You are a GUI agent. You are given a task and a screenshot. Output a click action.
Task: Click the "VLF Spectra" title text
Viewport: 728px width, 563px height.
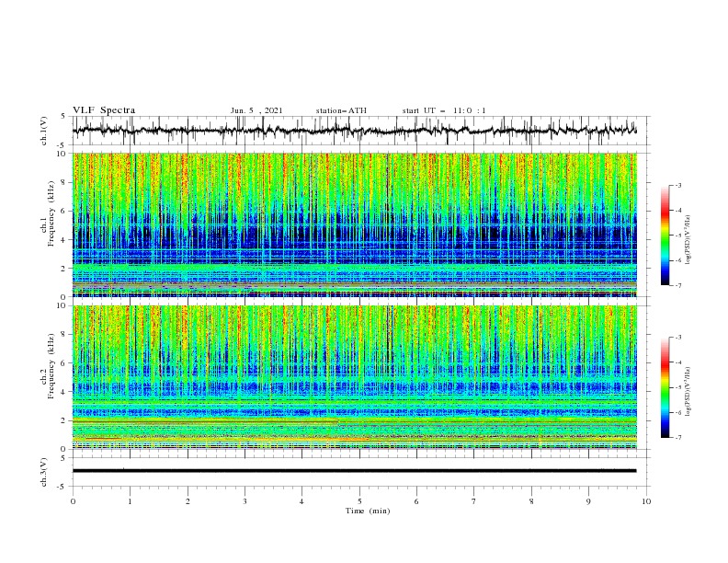pyautogui.click(x=104, y=110)
